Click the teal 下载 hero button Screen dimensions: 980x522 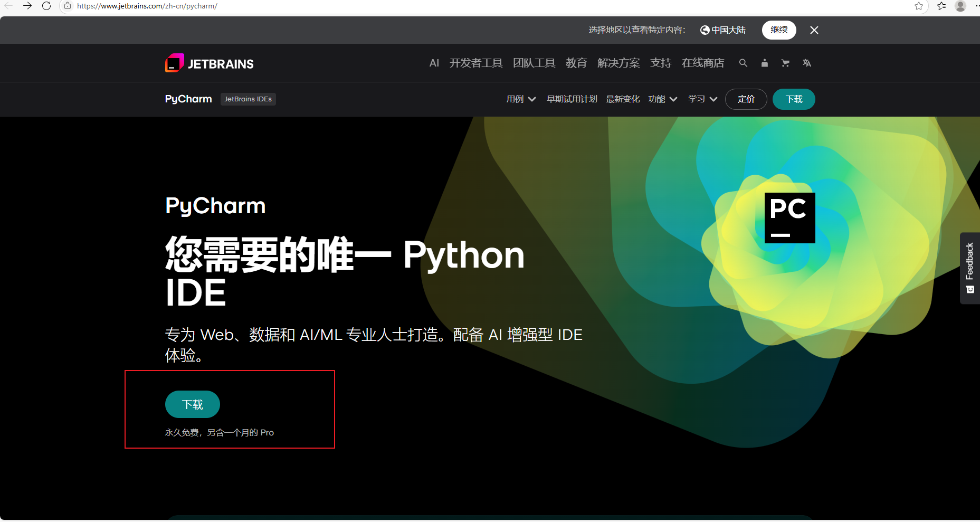coord(192,404)
